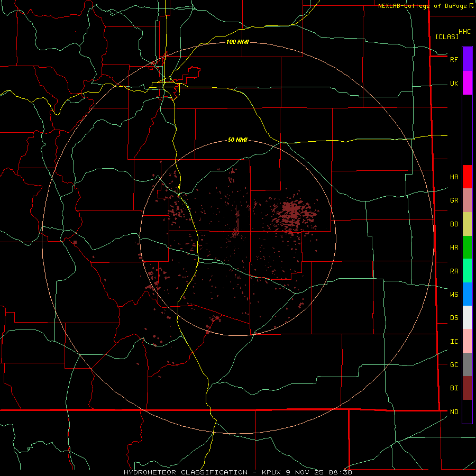This screenshot has width=476, height=476.
Task: Click the RA legend label
Action: [454, 271]
